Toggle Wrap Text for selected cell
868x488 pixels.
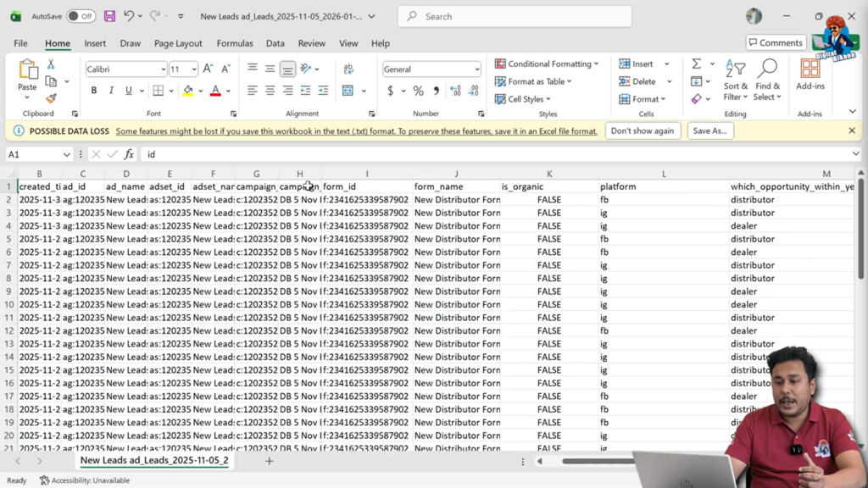348,69
